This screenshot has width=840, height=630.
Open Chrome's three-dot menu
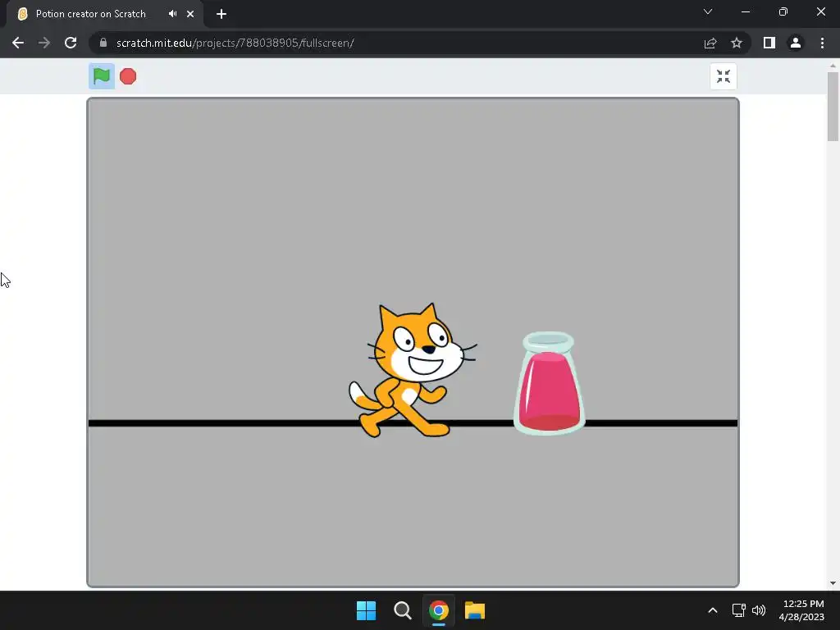point(822,43)
